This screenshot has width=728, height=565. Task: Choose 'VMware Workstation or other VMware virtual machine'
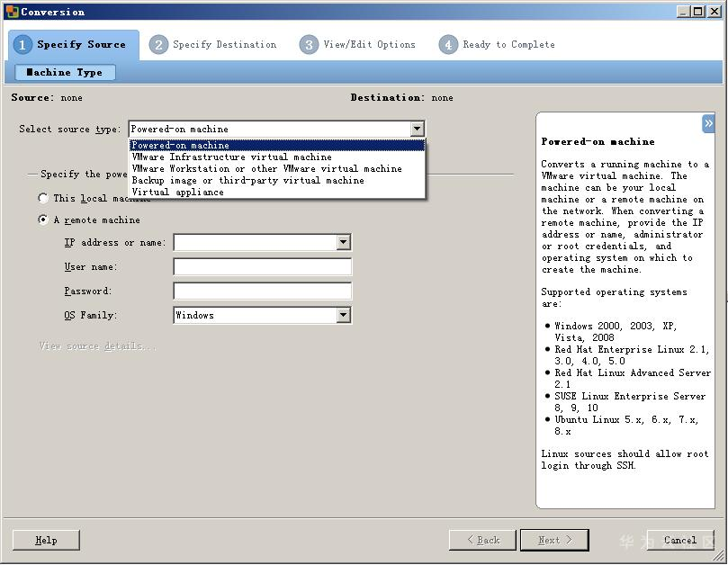pos(277,168)
